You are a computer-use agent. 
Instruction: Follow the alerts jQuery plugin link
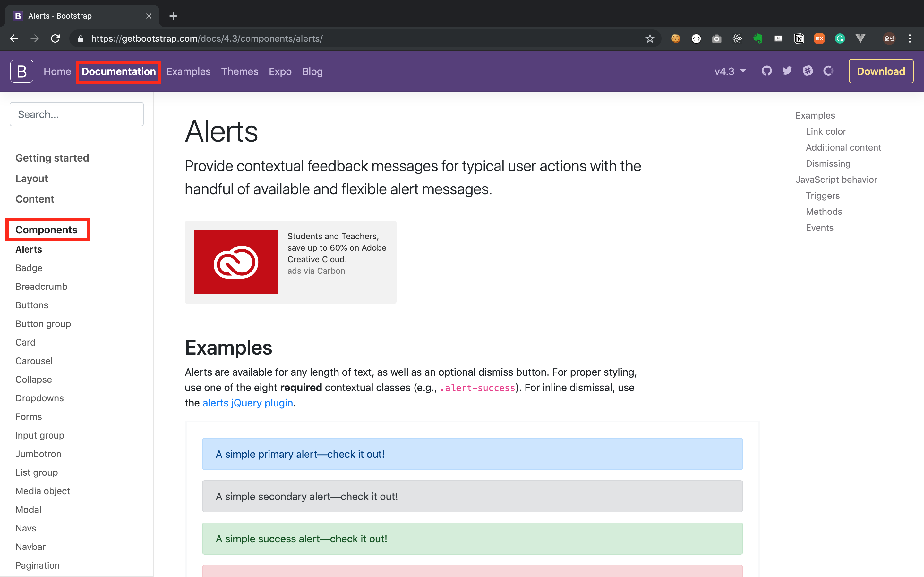pos(247,403)
